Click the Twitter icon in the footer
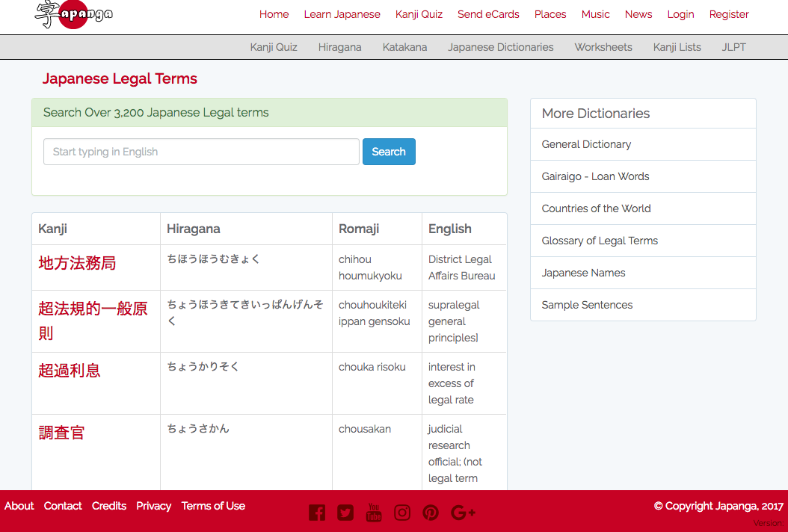788x532 pixels. point(345,513)
